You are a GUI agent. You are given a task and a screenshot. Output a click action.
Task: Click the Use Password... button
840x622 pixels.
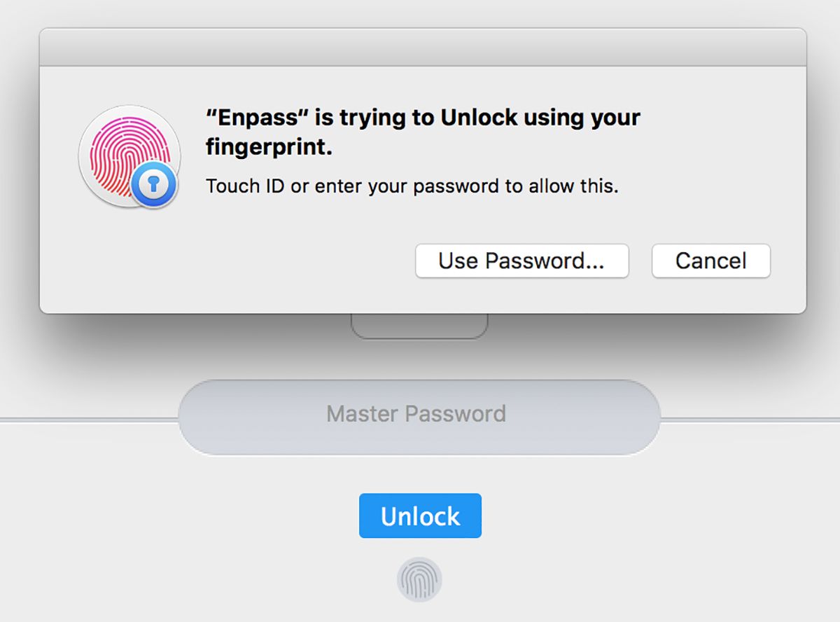pyautogui.click(x=522, y=261)
